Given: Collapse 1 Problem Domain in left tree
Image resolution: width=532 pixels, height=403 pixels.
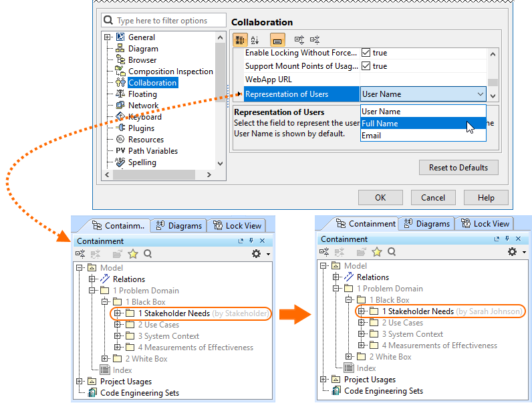Looking at the screenshot, I should 92,290.
